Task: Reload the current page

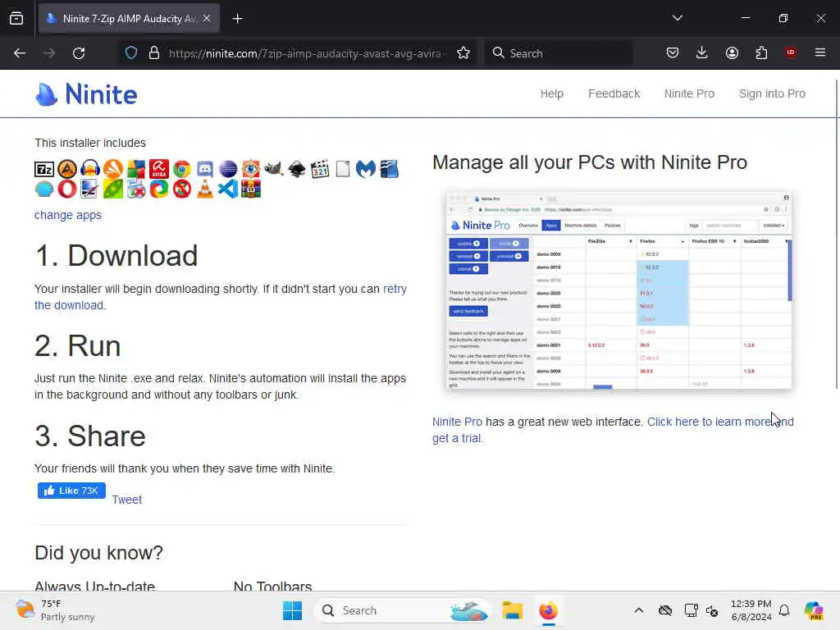Action: click(79, 53)
